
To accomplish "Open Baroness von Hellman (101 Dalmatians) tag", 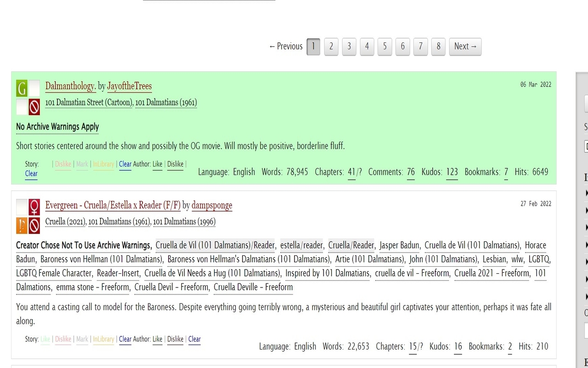I will (102, 259).
